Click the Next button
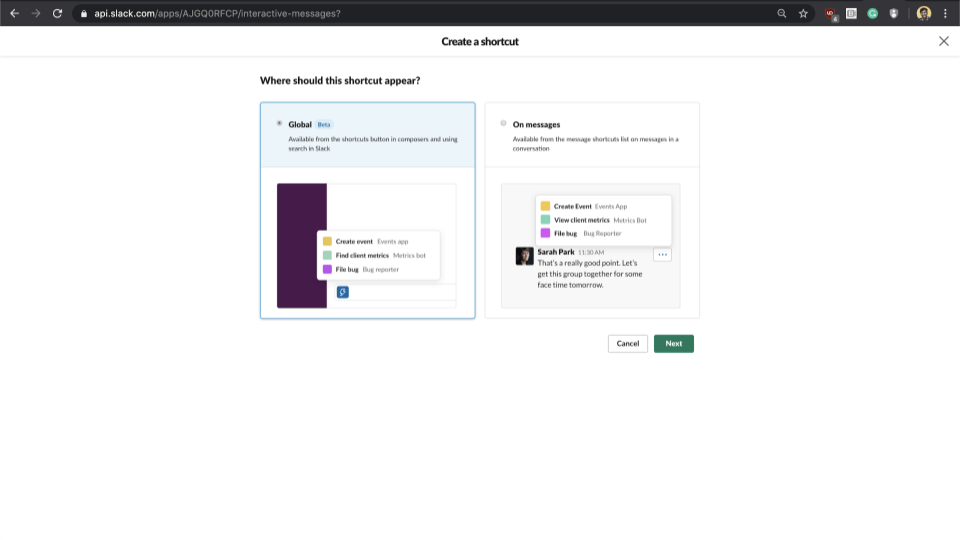The width and height of the screenshot is (960, 540). tap(673, 343)
